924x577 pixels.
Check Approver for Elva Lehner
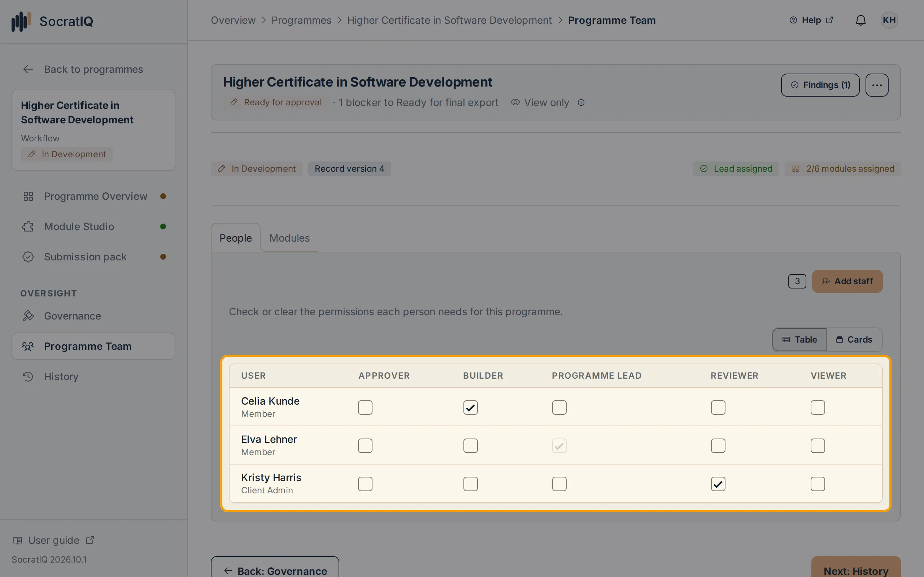[365, 446]
